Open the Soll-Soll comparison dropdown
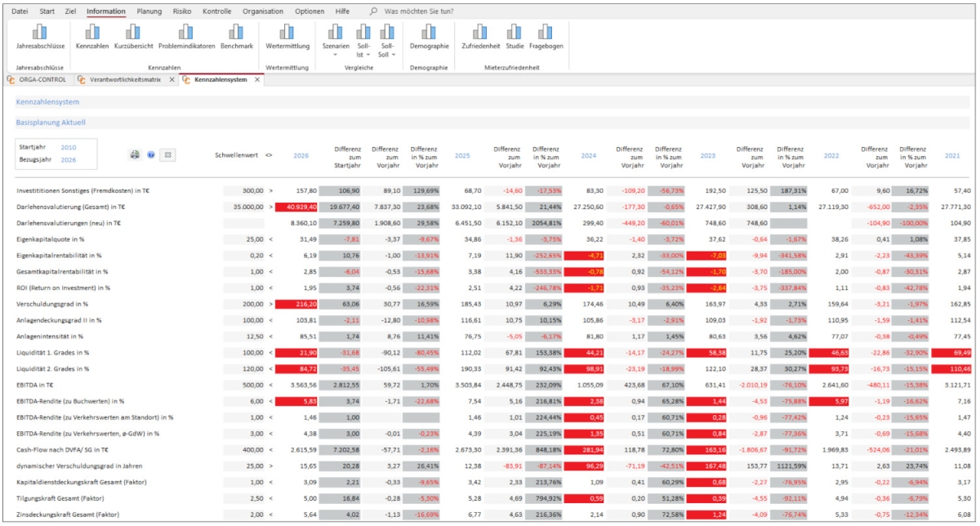Screen dimensions: 980x526 click(386, 38)
